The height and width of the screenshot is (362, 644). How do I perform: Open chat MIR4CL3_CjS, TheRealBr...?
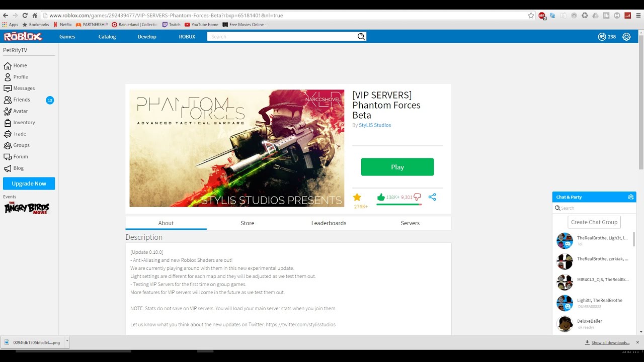(594, 283)
